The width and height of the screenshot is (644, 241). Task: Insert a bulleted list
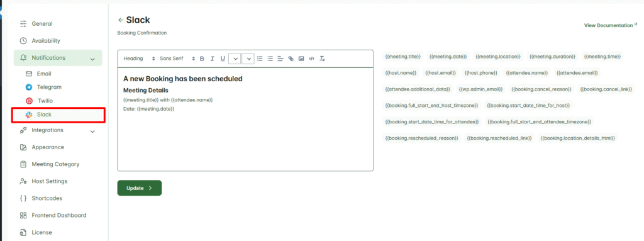click(x=270, y=59)
